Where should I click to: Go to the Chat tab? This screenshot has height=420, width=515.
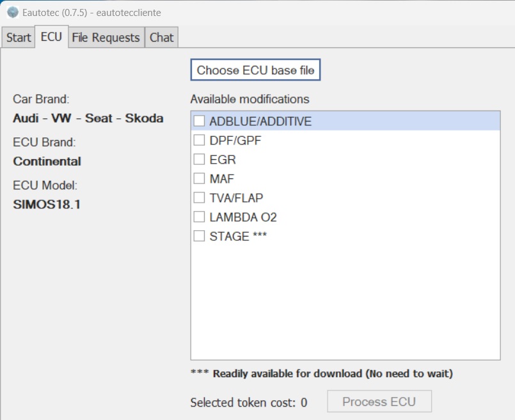(161, 38)
